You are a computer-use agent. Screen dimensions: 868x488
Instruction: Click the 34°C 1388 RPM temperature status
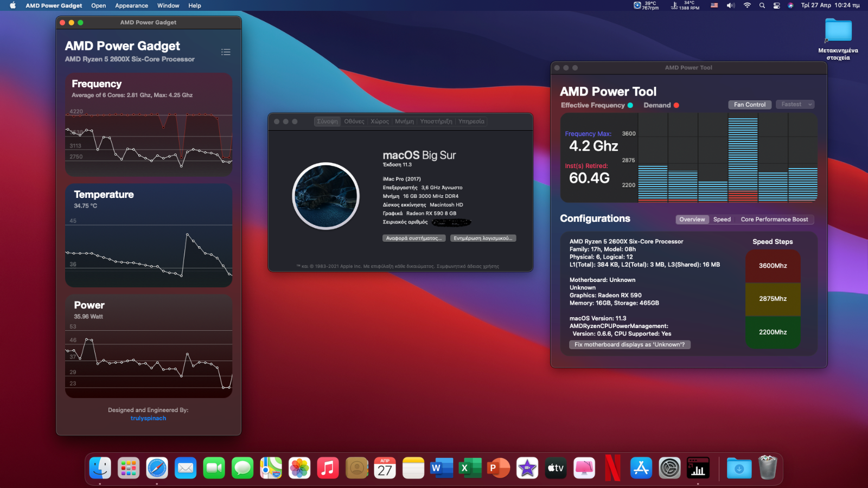tap(685, 5)
